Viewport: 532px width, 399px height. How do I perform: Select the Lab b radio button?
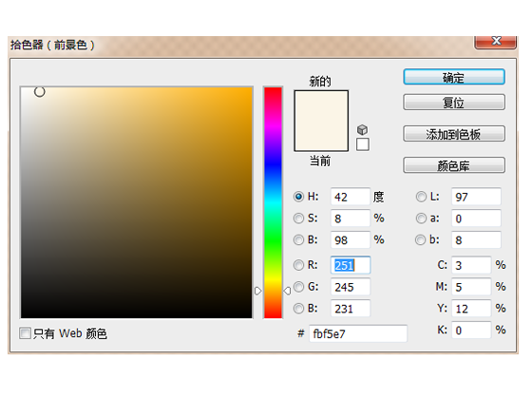click(420, 239)
